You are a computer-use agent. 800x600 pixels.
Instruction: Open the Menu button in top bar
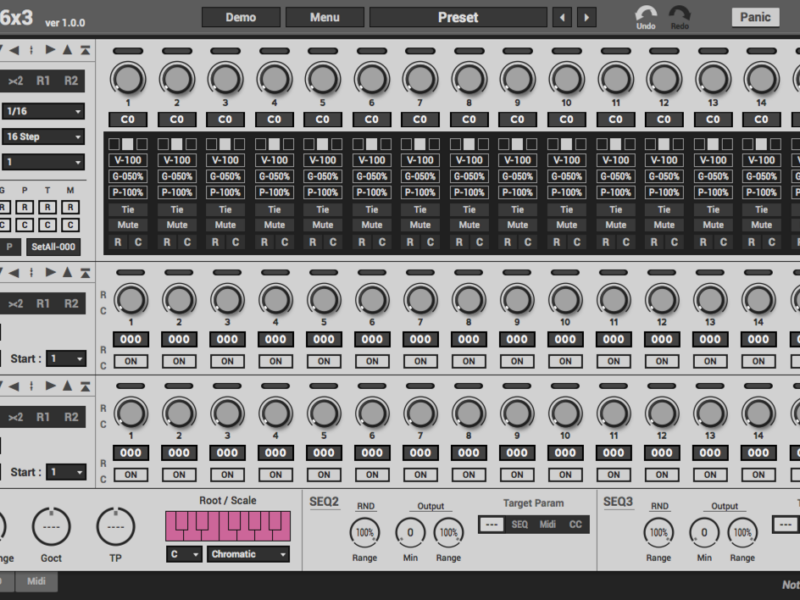[x=324, y=17]
